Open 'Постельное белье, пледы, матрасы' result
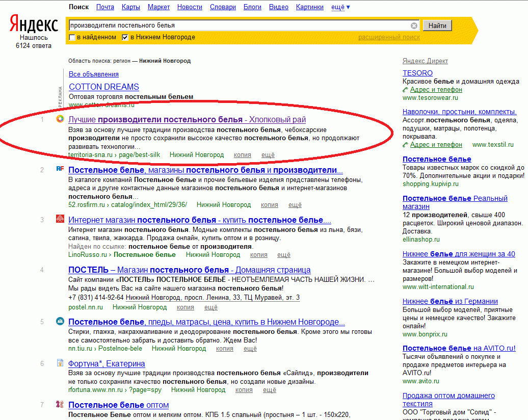Screen dimensions: 528x420 pos(206,322)
